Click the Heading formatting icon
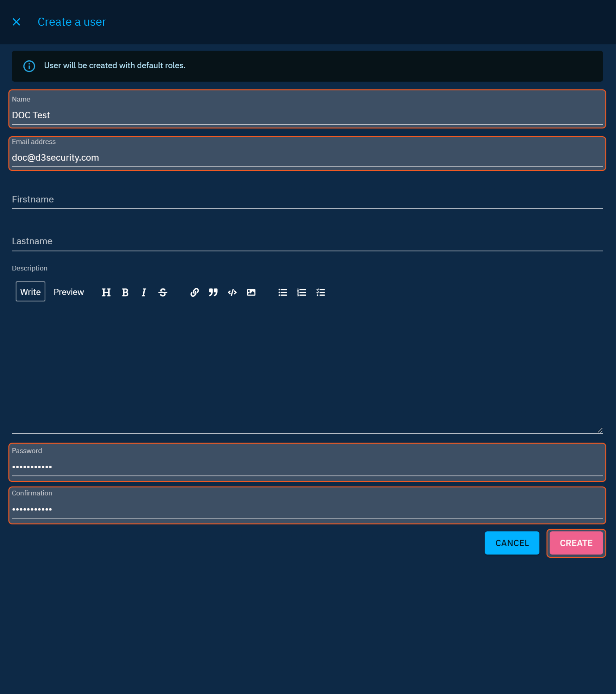616x694 pixels. click(x=106, y=292)
